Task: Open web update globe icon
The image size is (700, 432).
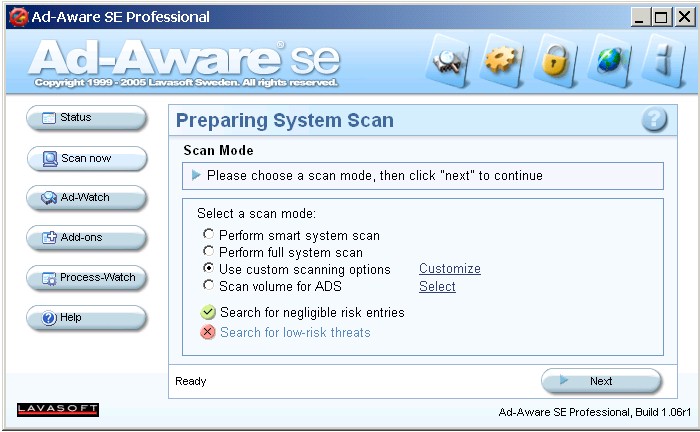Action: point(609,61)
